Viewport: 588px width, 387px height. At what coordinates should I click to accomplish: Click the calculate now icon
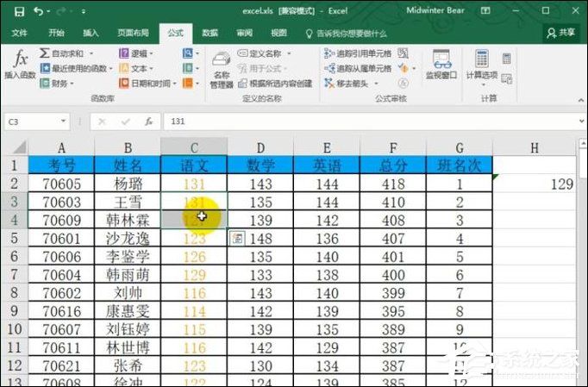(507, 59)
